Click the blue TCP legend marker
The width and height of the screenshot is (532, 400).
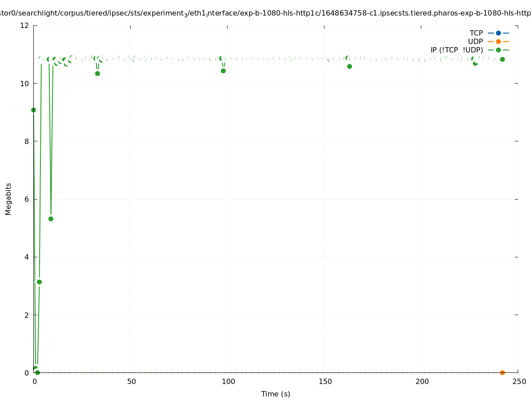(x=498, y=33)
